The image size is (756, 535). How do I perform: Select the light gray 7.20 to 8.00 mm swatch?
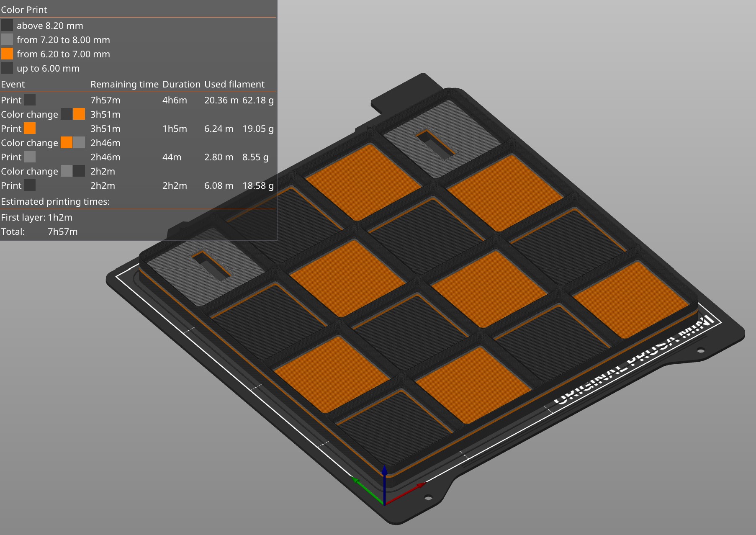click(x=7, y=39)
